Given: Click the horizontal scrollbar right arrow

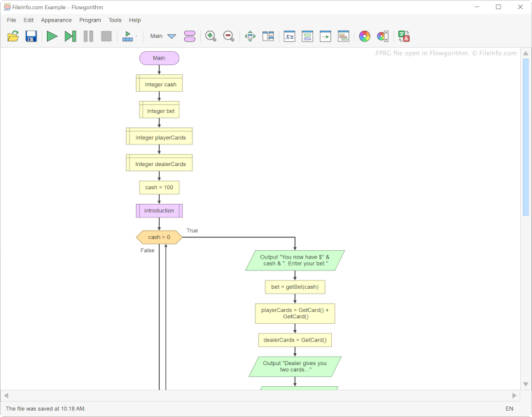Looking at the screenshot, I should (514, 395).
